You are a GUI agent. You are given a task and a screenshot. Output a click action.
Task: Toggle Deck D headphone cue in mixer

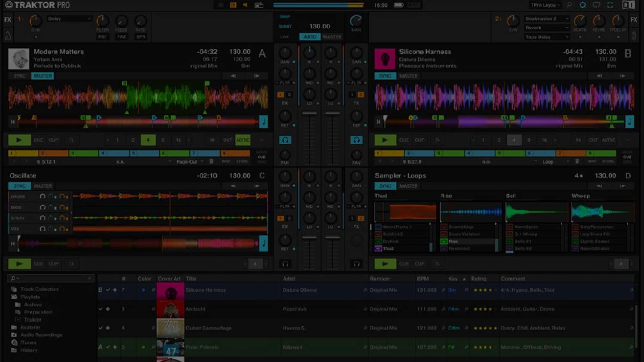click(356, 264)
